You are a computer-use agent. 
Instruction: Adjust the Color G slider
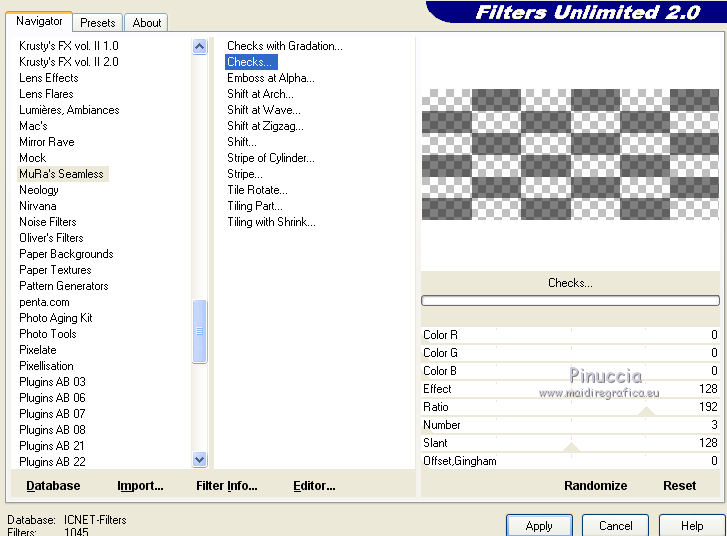[570, 353]
